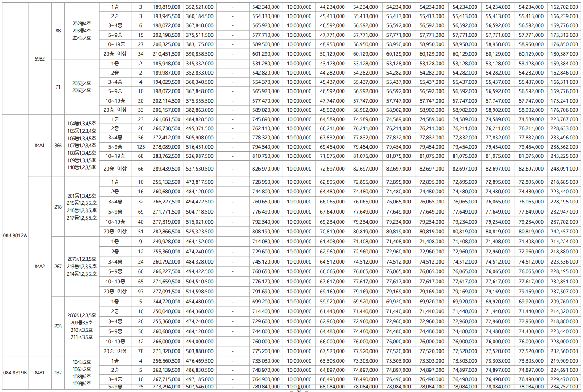
Task: Click the count cell 125
Action: click(140, 146)
